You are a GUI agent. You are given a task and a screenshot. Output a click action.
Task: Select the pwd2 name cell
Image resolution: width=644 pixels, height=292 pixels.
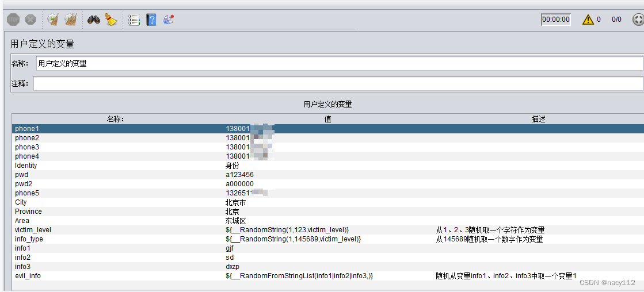pos(117,184)
